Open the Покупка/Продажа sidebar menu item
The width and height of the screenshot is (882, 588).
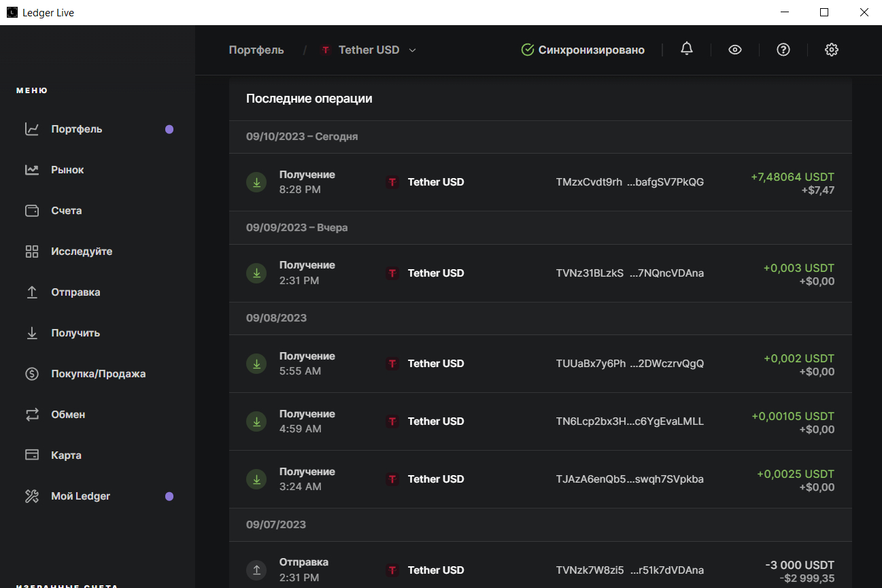pos(97,374)
